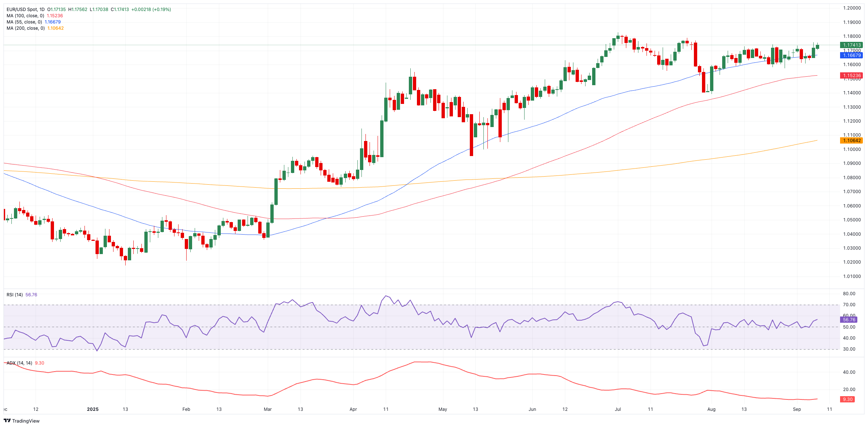Click the 2025 label on time axis
868x427 pixels.
pos(93,409)
